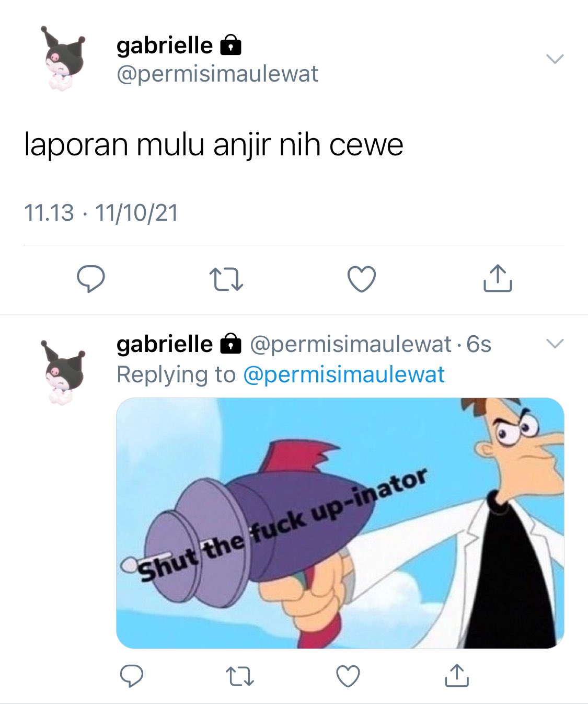Image resolution: width=588 pixels, height=704 pixels.
Task: Click the blue @permisimaulewat replying-to link
Action: [344, 374]
